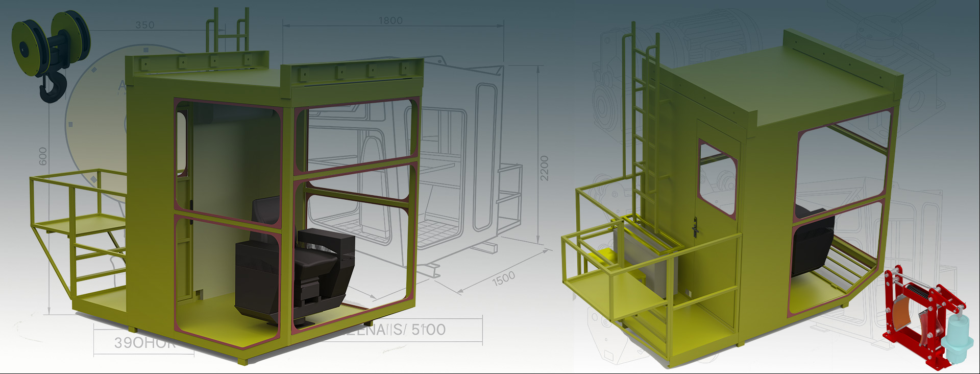Screen dimensions: 980x374
Task: Click the 350 dimension label
Action: [x=144, y=25]
